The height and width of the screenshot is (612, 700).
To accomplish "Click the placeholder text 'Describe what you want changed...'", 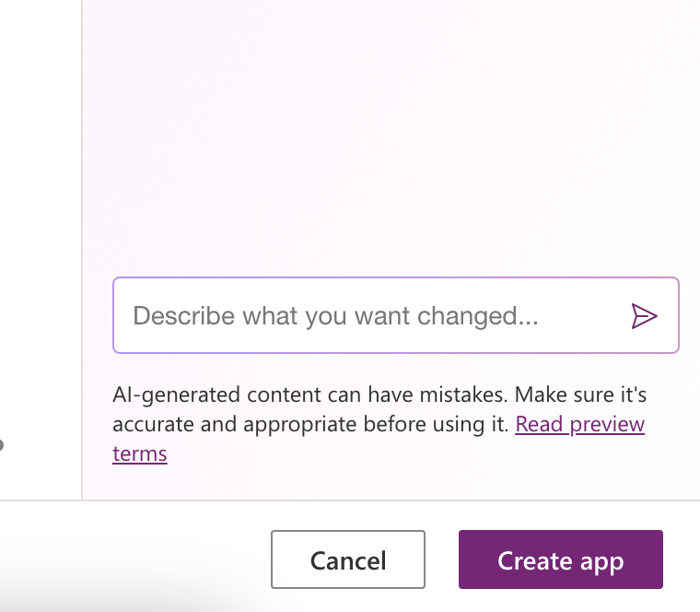I will point(335,316).
